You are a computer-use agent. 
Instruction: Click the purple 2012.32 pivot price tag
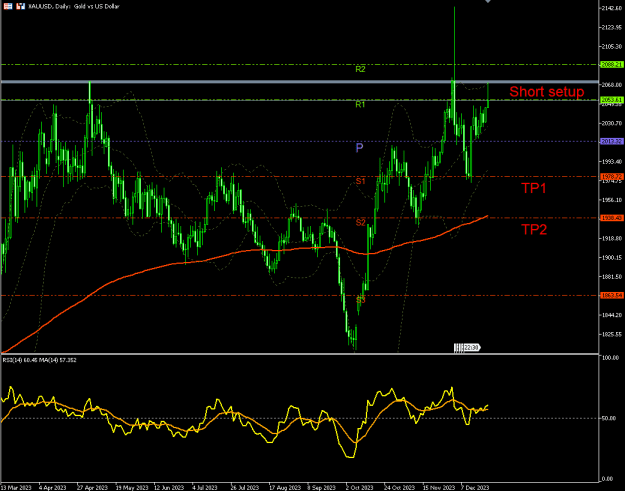[612, 141]
